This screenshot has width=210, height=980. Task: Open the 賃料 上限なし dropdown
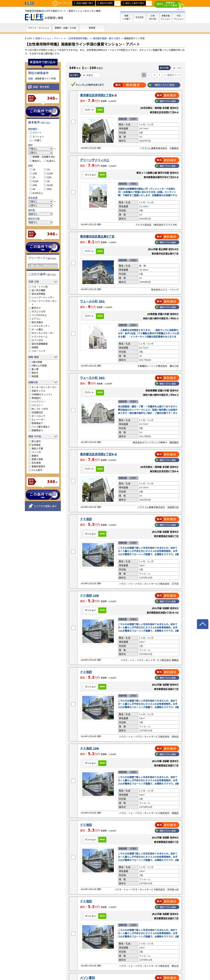coord(40,153)
